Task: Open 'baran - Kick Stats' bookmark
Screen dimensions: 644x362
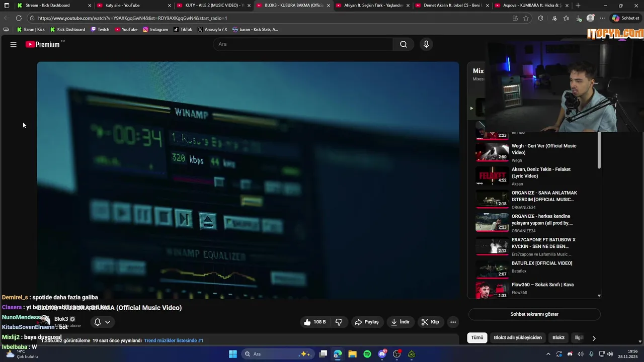Action: (255, 30)
